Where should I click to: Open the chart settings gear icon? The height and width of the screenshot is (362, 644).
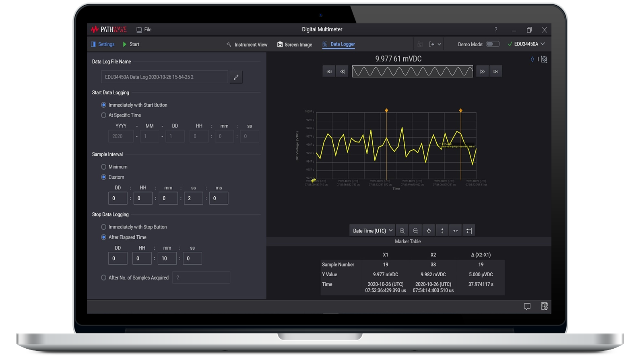tap(544, 59)
